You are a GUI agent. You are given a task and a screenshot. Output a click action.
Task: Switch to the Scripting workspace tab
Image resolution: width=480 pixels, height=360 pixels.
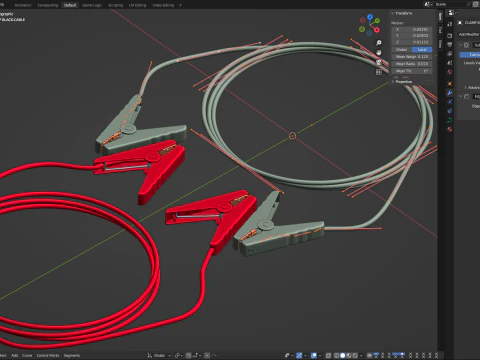tap(115, 5)
